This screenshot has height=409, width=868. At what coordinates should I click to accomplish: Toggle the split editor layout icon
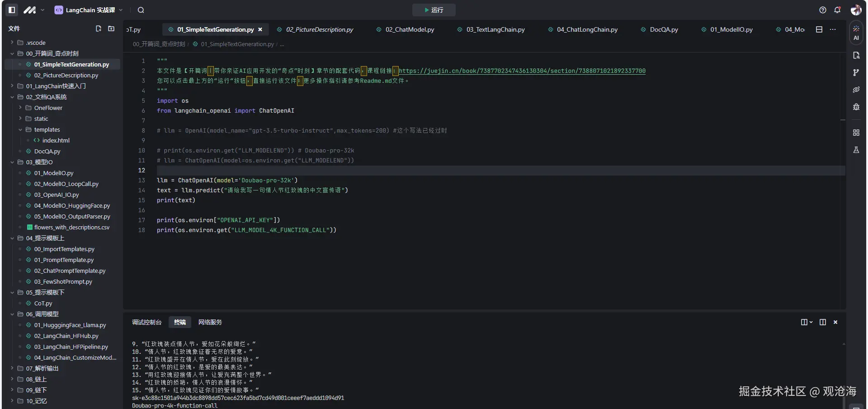click(x=819, y=29)
